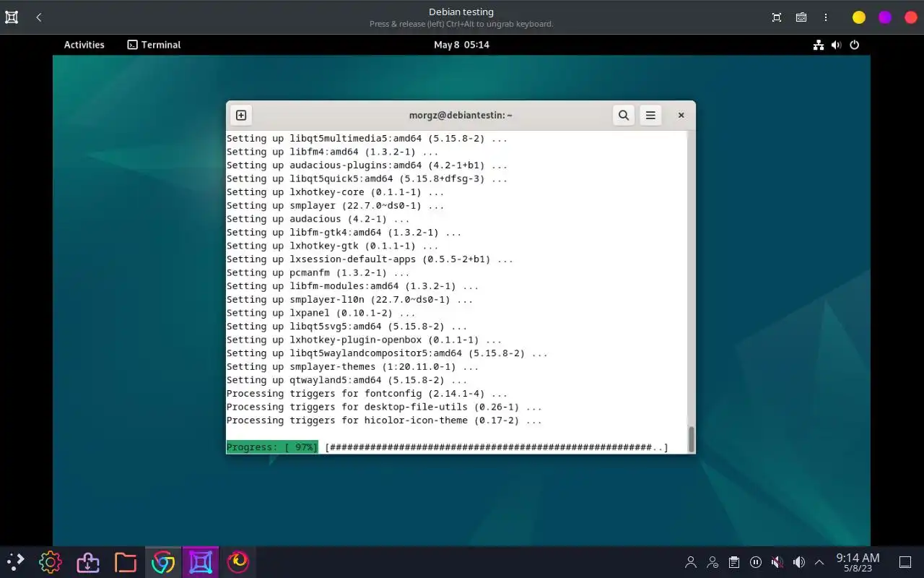The image size is (924, 578).
Task: Click the Boxes app icon in header
Action: (12, 17)
